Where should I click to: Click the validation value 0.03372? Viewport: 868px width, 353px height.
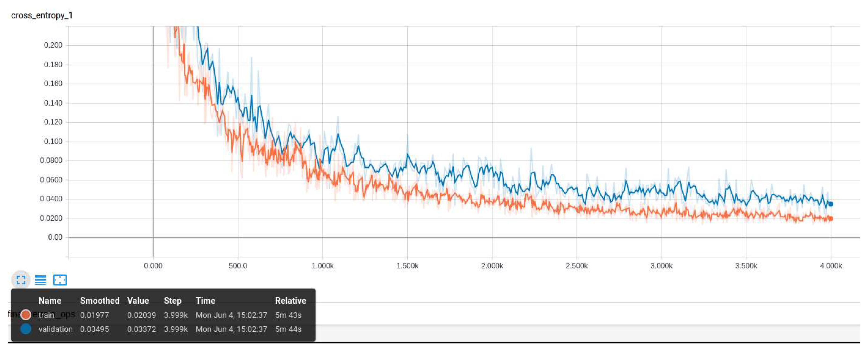[142, 329]
